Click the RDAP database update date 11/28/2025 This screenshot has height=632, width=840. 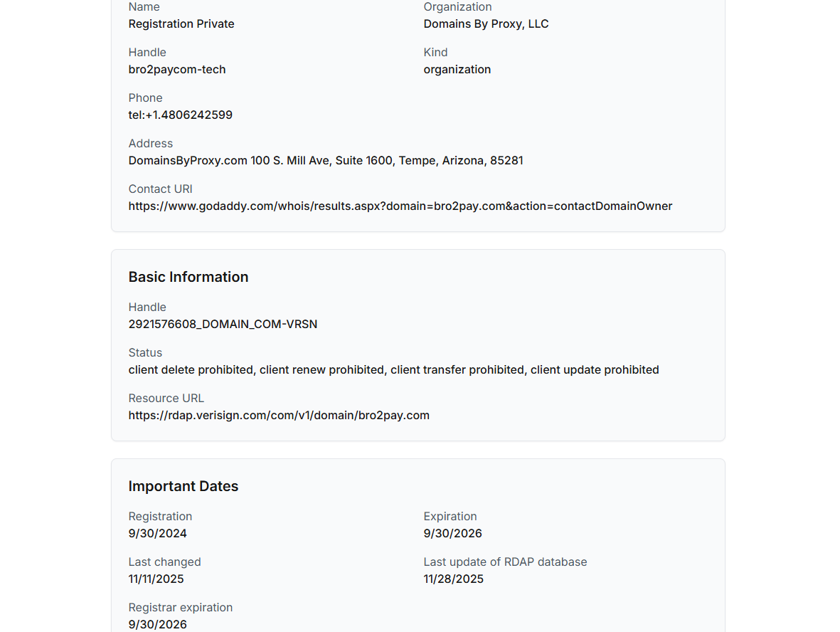pyautogui.click(x=453, y=579)
